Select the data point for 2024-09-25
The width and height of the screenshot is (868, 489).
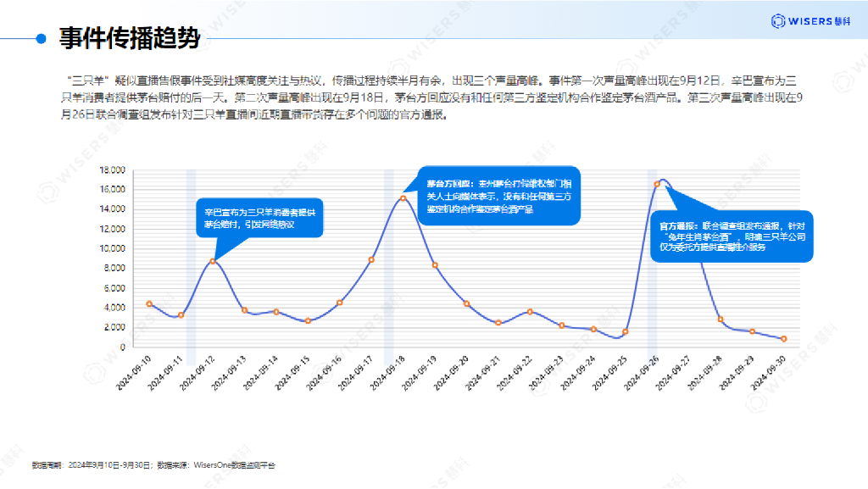pyautogui.click(x=626, y=332)
